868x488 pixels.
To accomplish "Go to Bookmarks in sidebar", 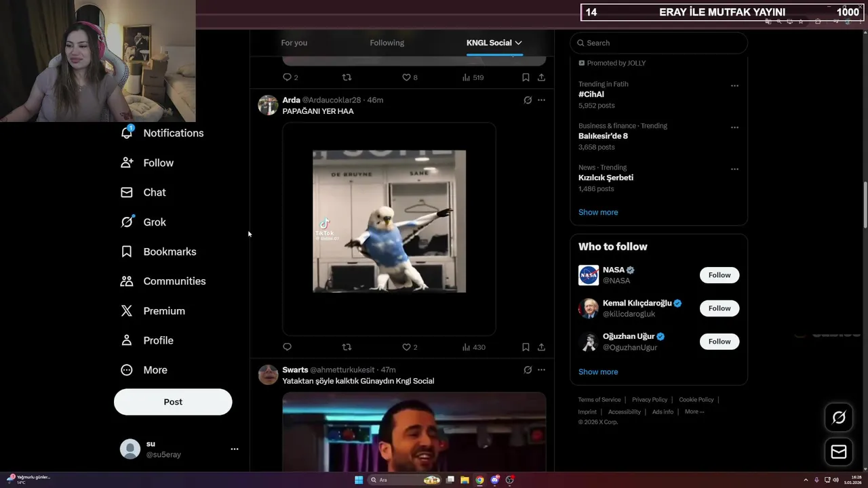I will 159,251.
